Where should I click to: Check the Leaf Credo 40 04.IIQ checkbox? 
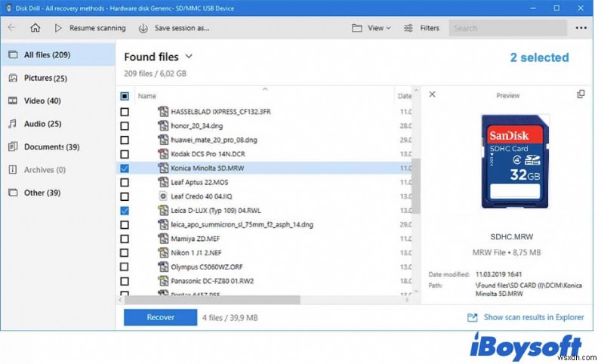pos(125,196)
